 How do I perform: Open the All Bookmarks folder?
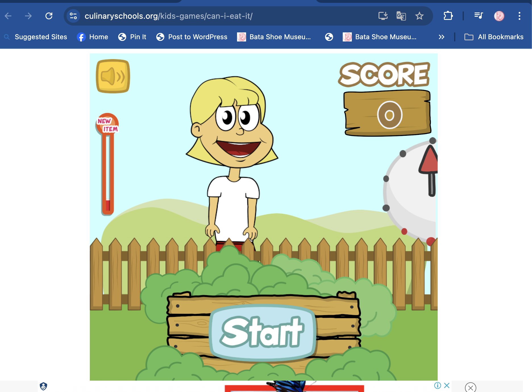point(494,37)
